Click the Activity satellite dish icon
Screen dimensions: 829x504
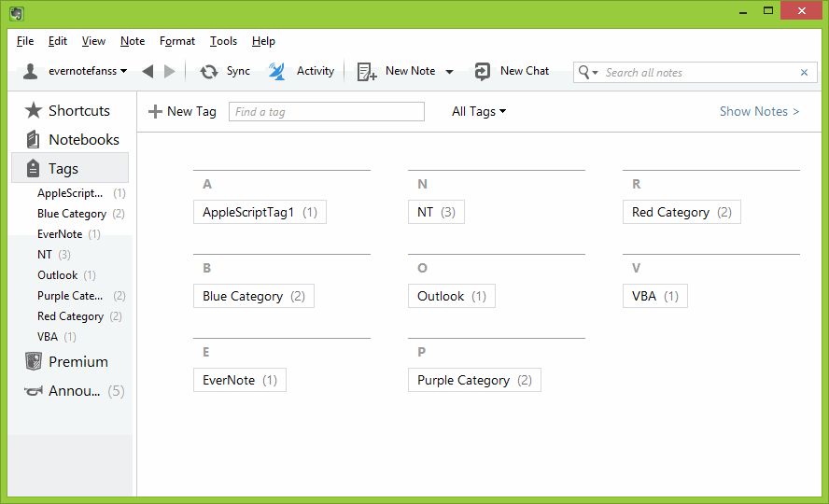click(276, 71)
